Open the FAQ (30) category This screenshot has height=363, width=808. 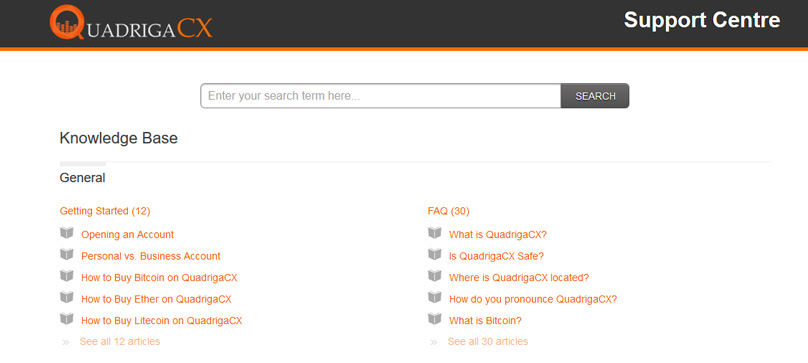pos(448,211)
